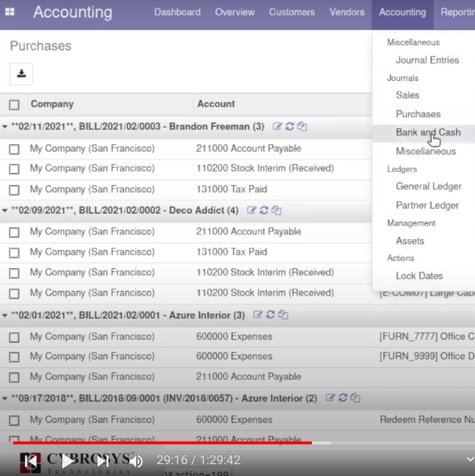
Task: Collapse the BILL/2021/02/0003 Brandon Freeman group
Action: coord(5,126)
